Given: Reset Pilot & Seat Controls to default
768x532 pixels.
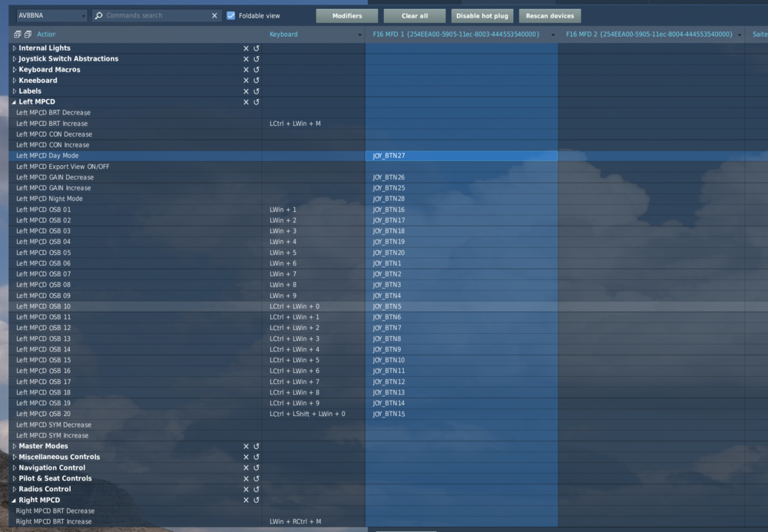Looking at the screenshot, I should pos(257,479).
